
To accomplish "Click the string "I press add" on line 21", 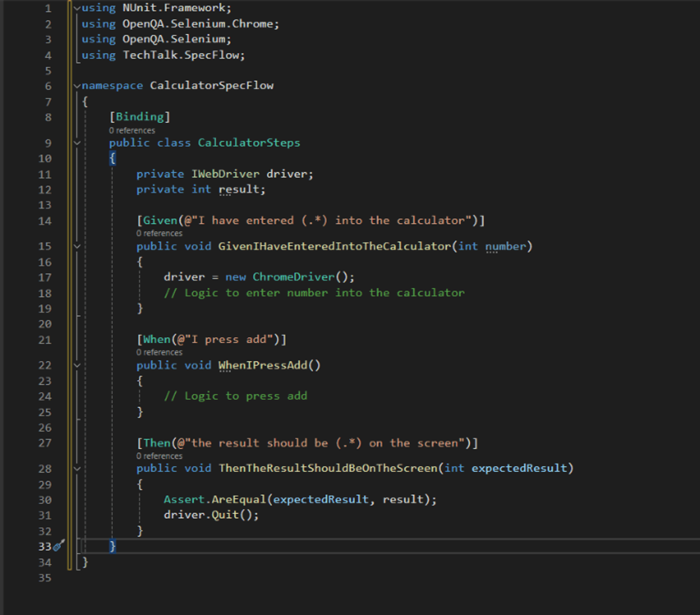I will (x=229, y=339).
